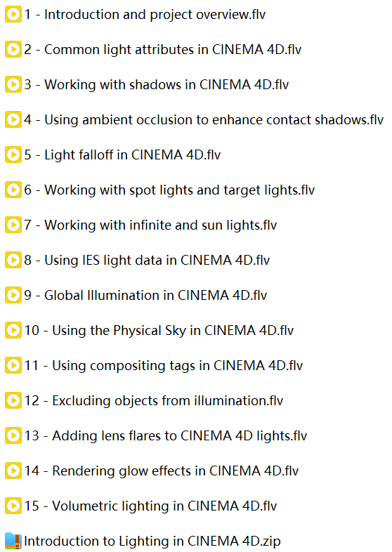Select 12 - Excluding objects from illumination.flv
Screen dimensions: 392x552
(154, 400)
